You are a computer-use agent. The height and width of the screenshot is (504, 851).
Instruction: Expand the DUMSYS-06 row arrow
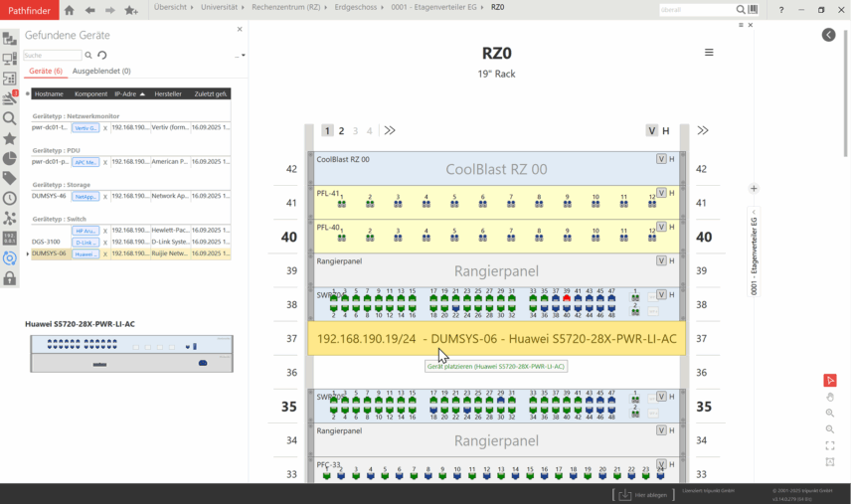(28, 253)
